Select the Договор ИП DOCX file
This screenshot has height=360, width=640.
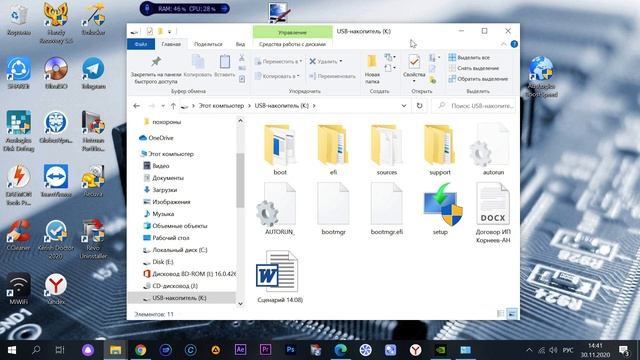point(493,213)
